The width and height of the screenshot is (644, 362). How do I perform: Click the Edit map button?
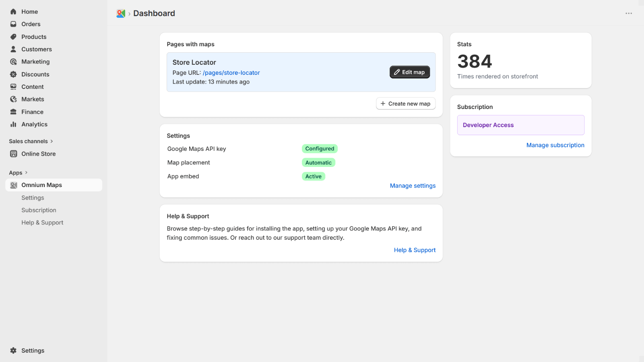click(409, 72)
